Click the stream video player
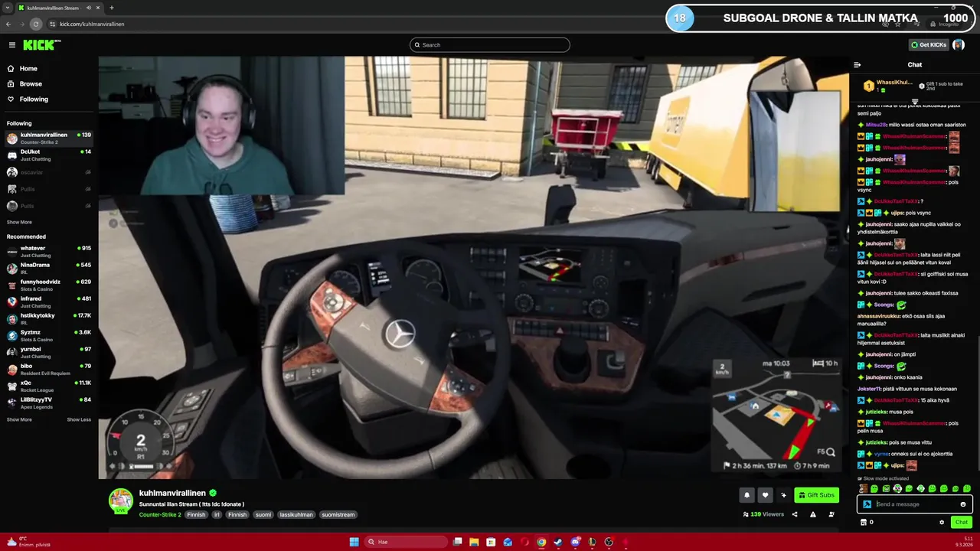The height and width of the screenshot is (551, 980). point(474,267)
